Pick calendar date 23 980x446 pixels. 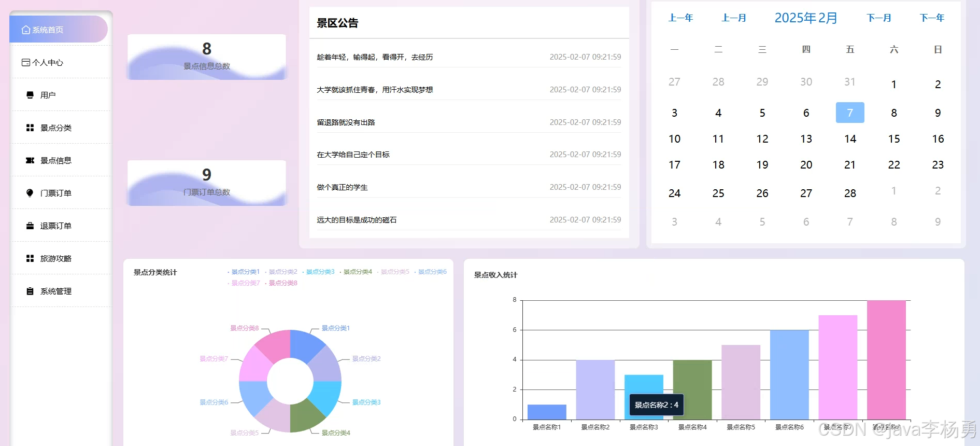point(938,165)
